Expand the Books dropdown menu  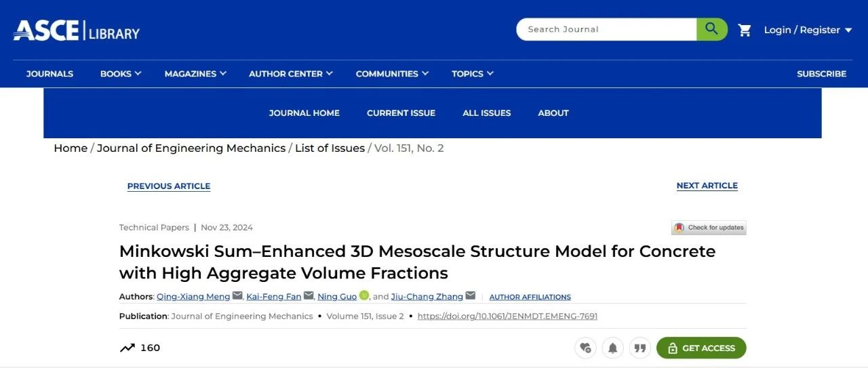pos(121,74)
